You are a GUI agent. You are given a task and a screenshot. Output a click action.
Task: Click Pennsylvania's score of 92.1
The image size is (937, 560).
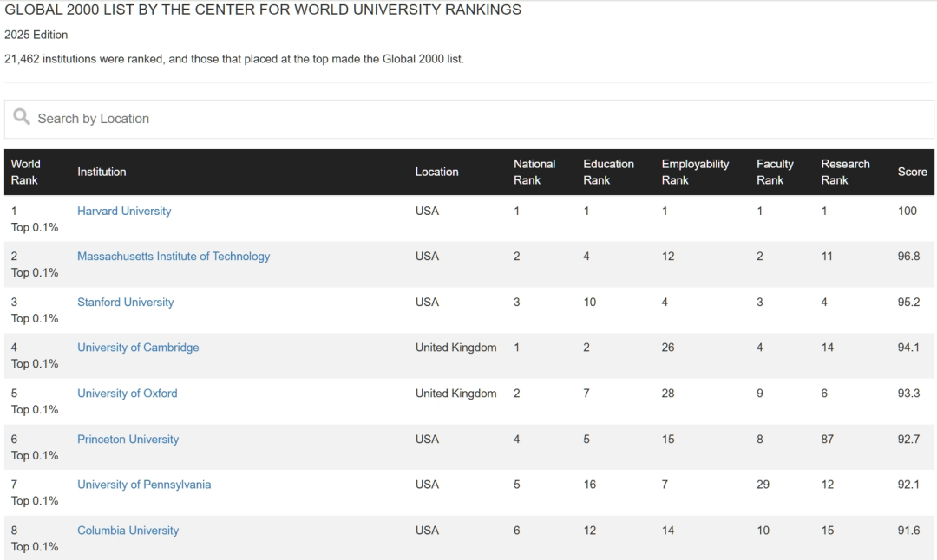pyautogui.click(x=908, y=485)
